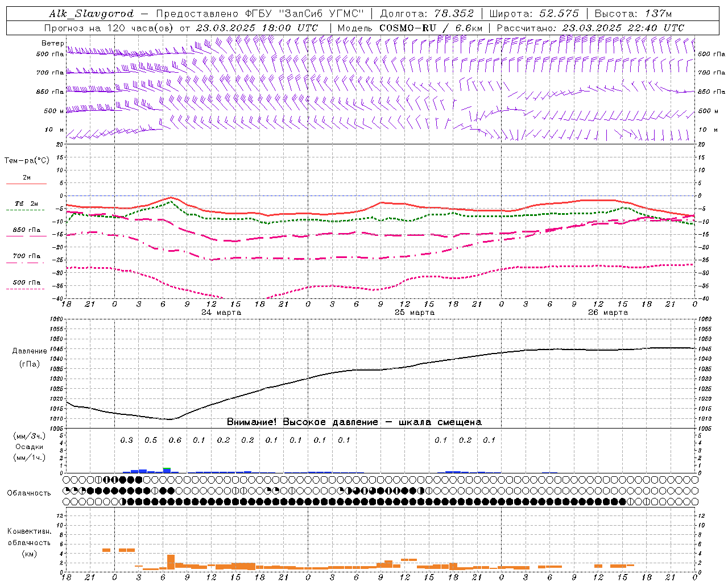Image resolution: width=728 pixels, height=582 pixels.
Task: Click the Высота: 137м value
Action: tap(633, 14)
